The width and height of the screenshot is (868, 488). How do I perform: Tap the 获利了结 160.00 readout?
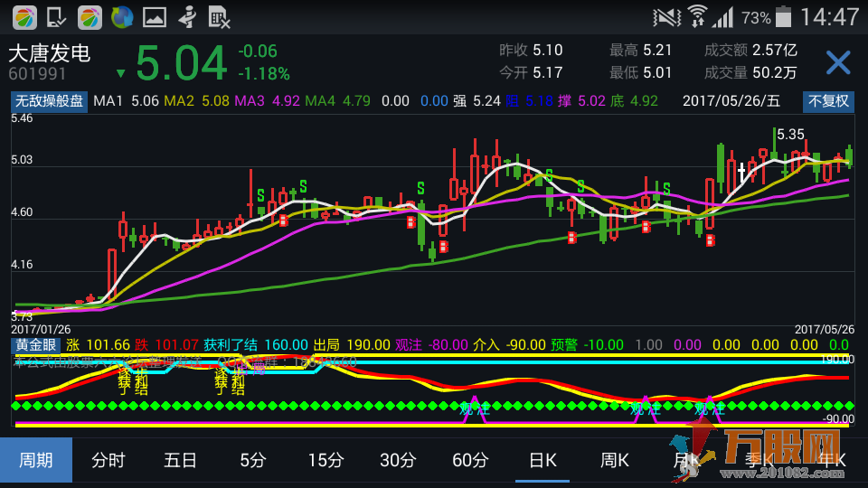[256, 345]
